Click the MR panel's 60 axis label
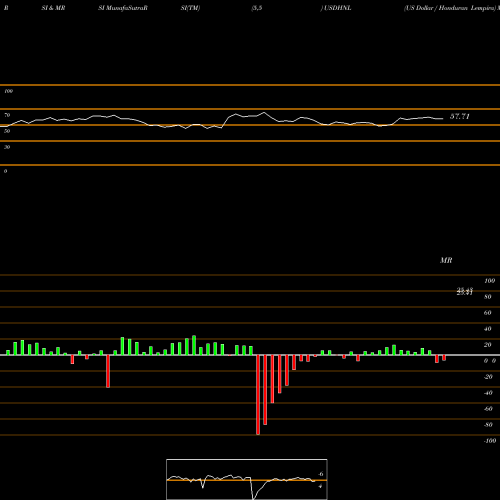The width and height of the screenshot is (500, 500). click(x=488, y=313)
